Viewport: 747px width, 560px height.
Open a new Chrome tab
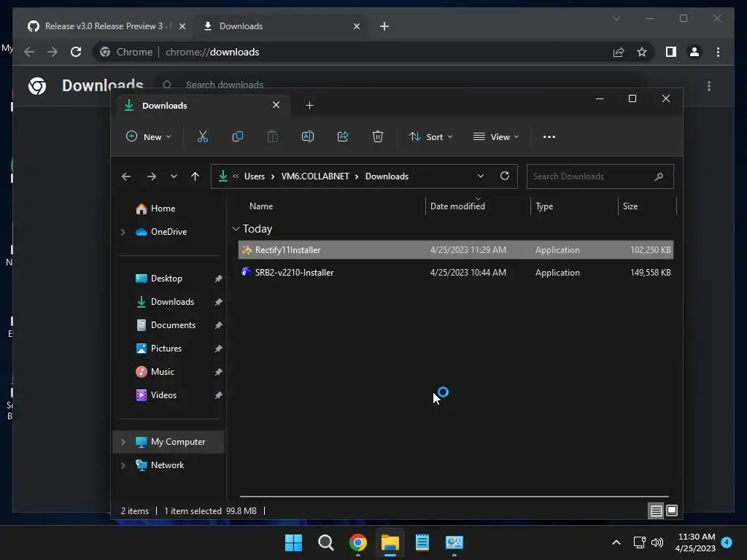(x=384, y=26)
